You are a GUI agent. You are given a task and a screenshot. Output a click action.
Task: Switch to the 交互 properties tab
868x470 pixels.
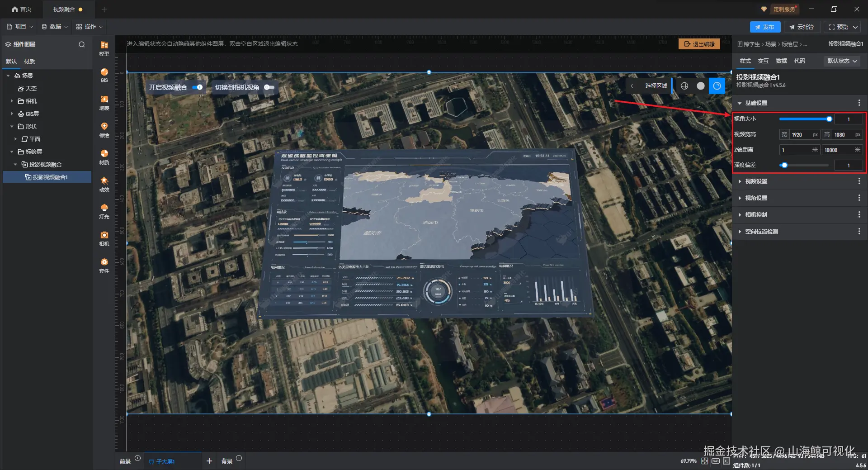click(x=764, y=61)
